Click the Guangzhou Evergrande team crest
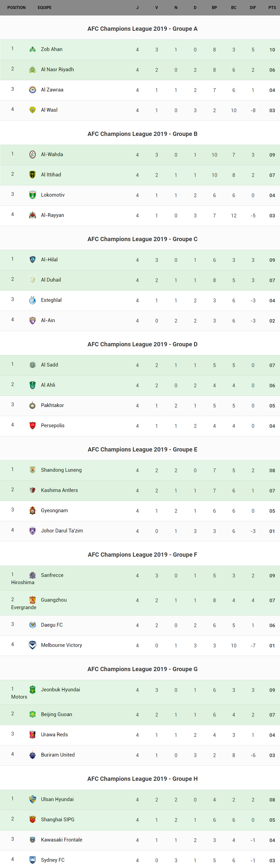This screenshot has width=280, height=868. pyautogui.click(x=32, y=600)
